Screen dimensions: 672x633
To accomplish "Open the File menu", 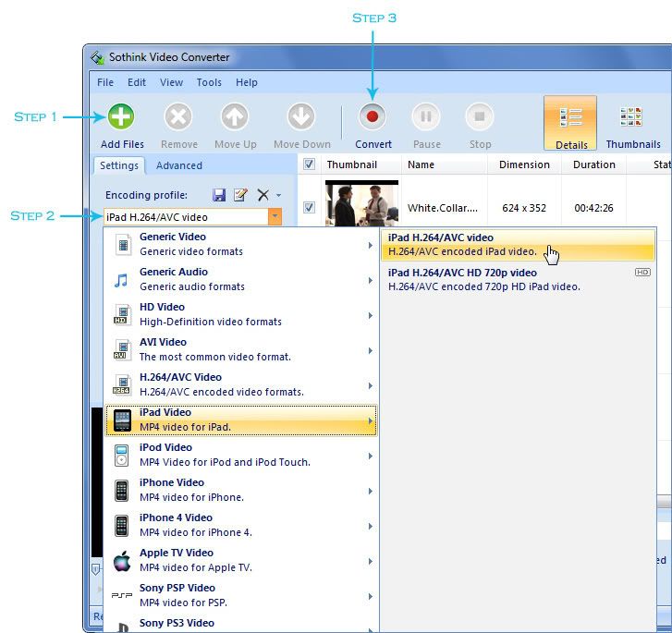I will (105, 82).
